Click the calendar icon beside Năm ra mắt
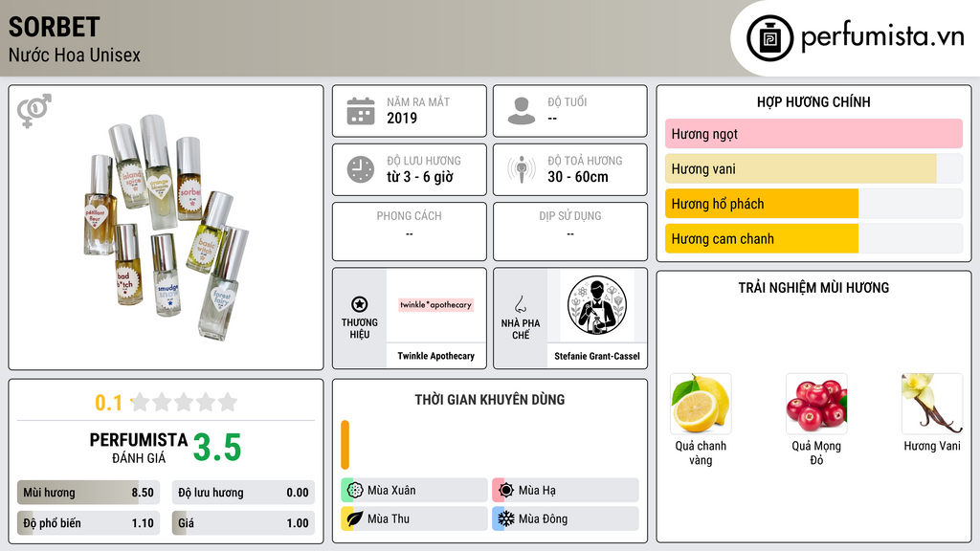Screen dimensions: 980x551 click(361, 111)
